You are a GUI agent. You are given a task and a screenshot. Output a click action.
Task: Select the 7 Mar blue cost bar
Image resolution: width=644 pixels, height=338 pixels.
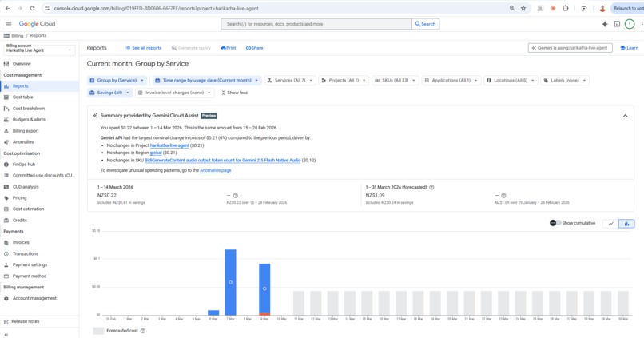tap(230, 282)
